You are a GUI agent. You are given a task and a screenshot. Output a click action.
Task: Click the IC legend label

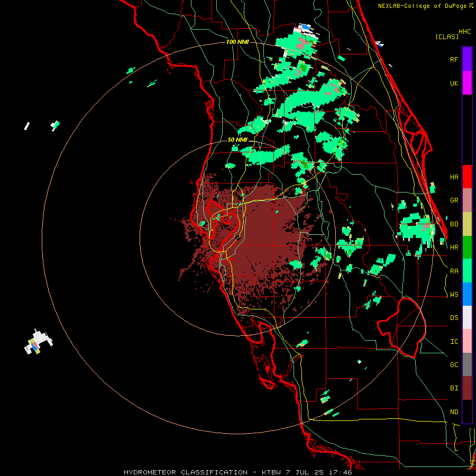coord(454,342)
